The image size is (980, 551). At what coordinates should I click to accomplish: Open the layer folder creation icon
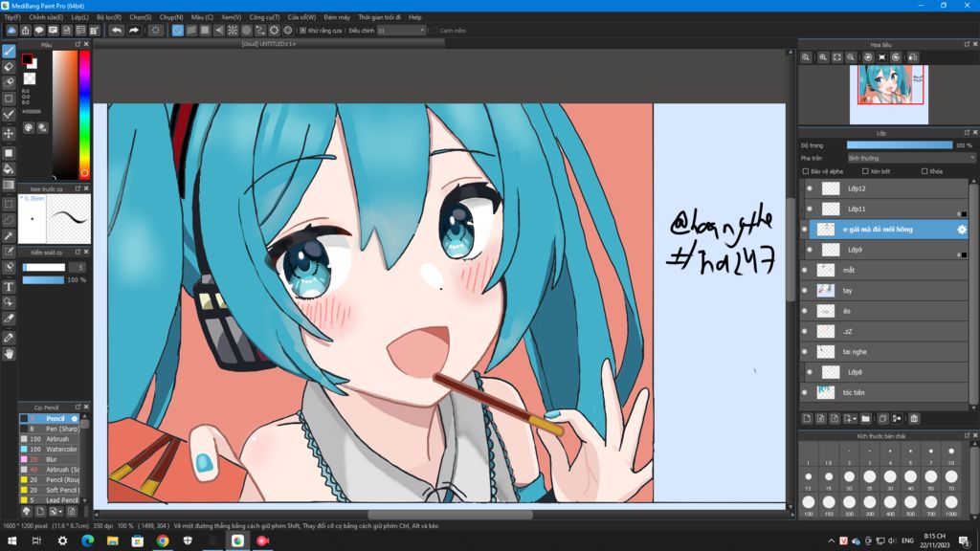(x=866, y=418)
